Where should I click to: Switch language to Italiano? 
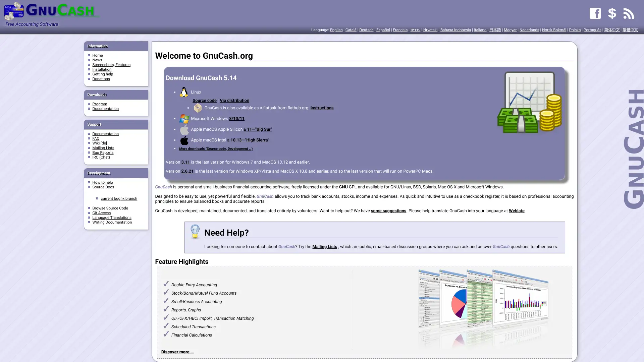point(480,30)
